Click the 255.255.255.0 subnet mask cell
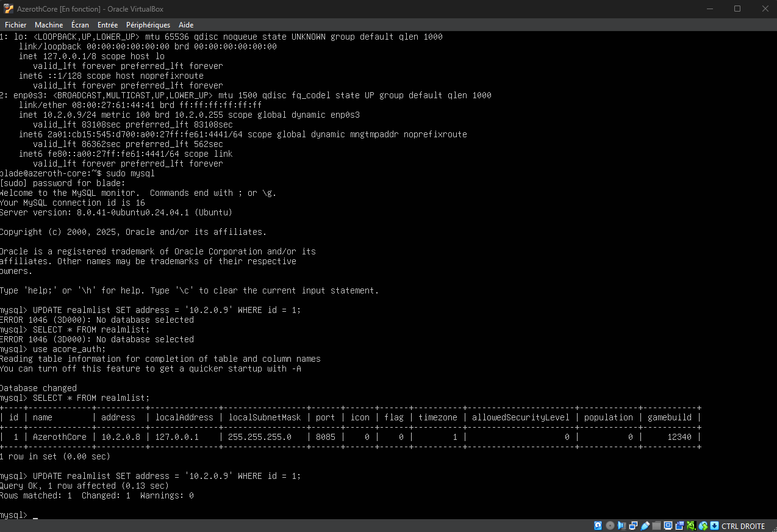777x532 pixels. point(260,437)
